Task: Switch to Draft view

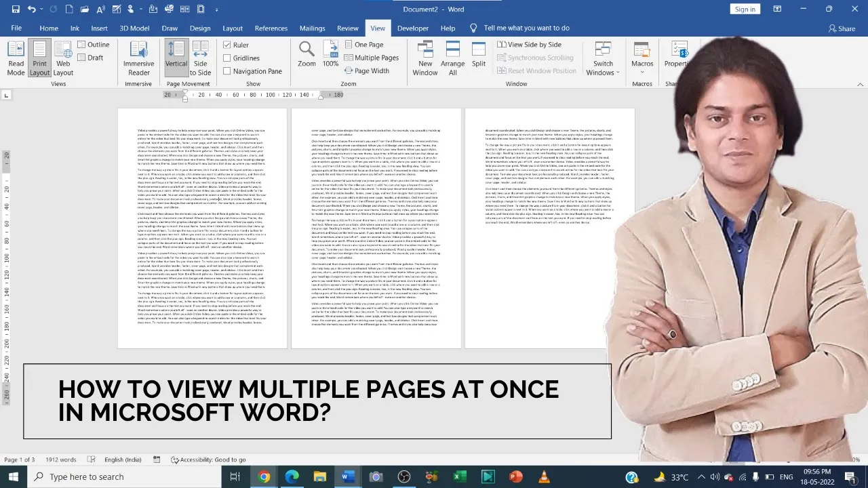Action: (90, 58)
